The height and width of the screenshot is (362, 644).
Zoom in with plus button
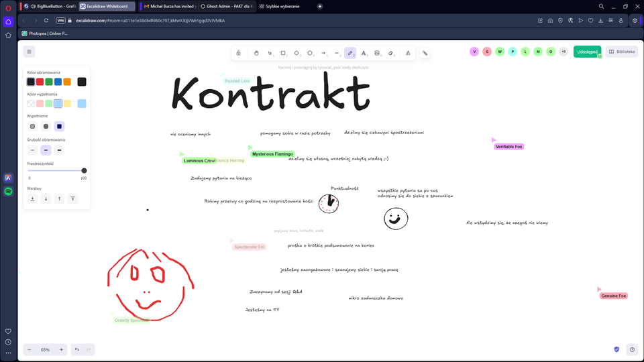pyautogui.click(x=61, y=350)
